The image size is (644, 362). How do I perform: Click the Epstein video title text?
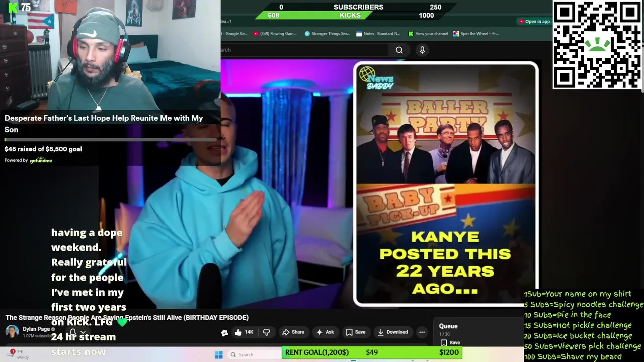[127, 317]
